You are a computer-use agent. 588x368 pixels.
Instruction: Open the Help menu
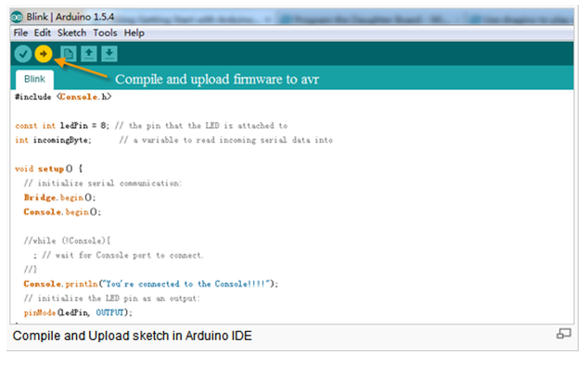pyautogui.click(x=134, y=33)
